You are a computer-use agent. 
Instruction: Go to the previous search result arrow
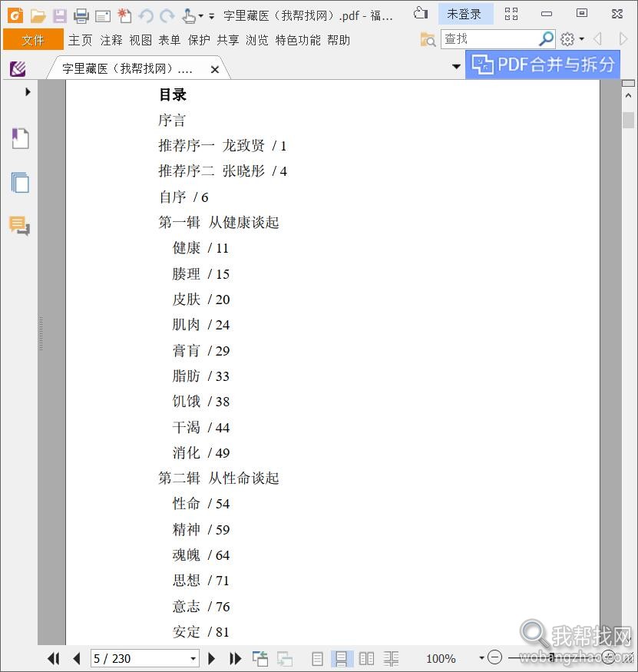point(598,39)
